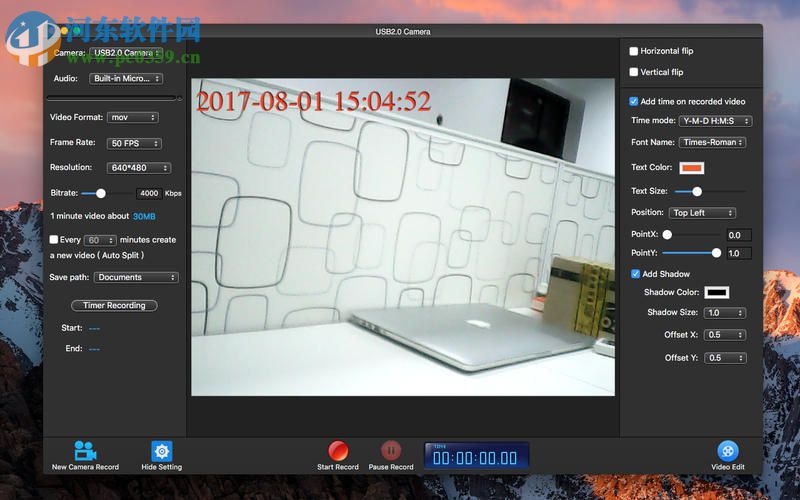Open the Position dropdown showing Top Left

pos(702,213)
